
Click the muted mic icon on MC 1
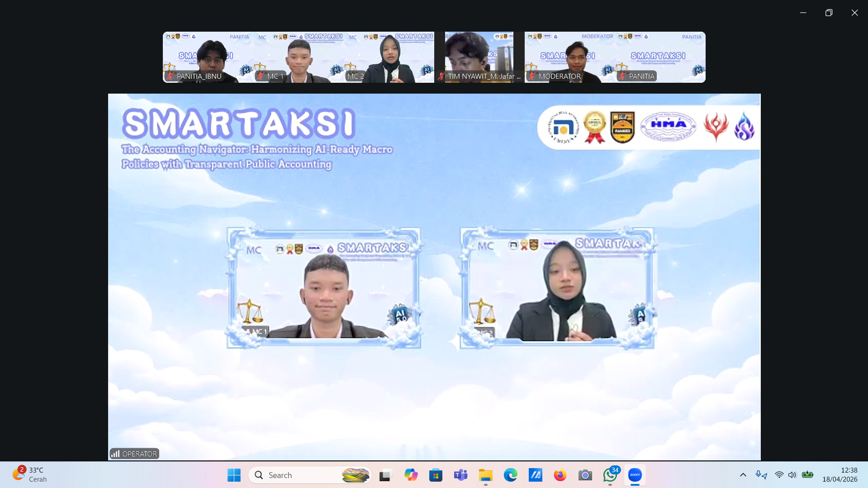coord(261,76)
